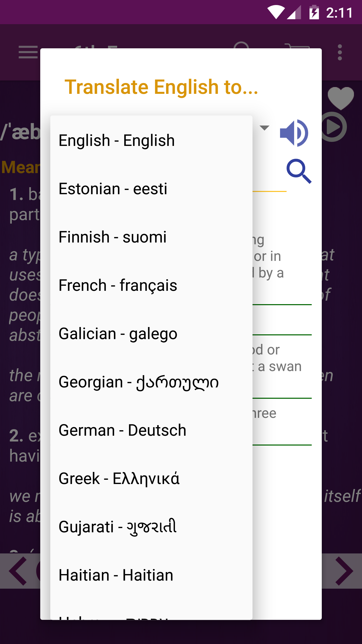Choose Finnish - suomi language
Image resolution: width=362 pixels, height=644 pixels.
pos(151,237)
